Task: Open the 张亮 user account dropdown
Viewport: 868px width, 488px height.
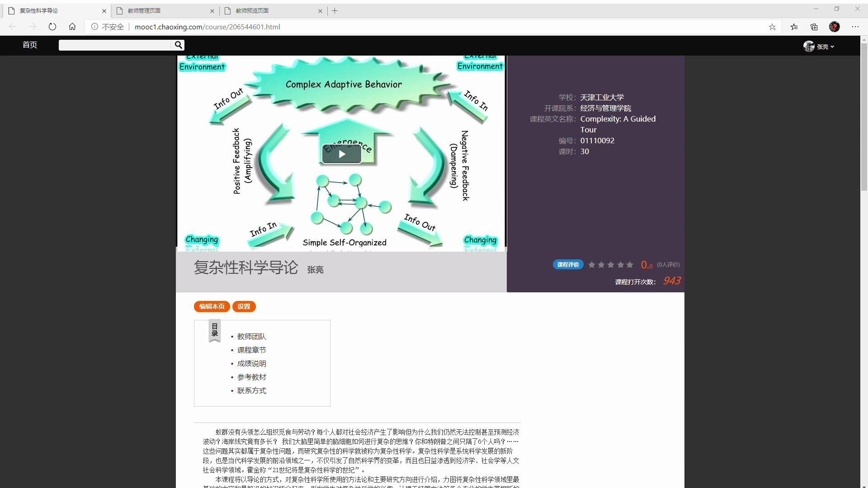Action: tap(825, 47)
